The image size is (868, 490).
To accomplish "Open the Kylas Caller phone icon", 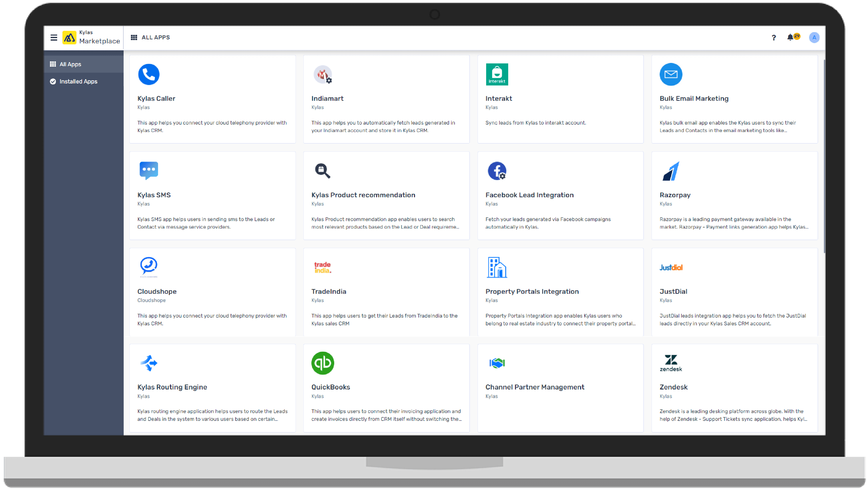I will click(x=148, y=74).
